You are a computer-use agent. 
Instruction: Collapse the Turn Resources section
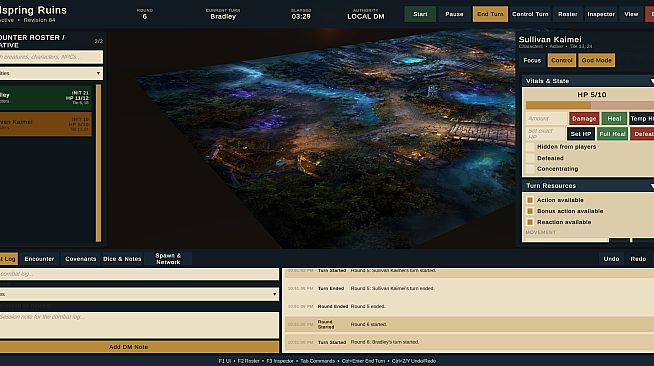[588, 186]
